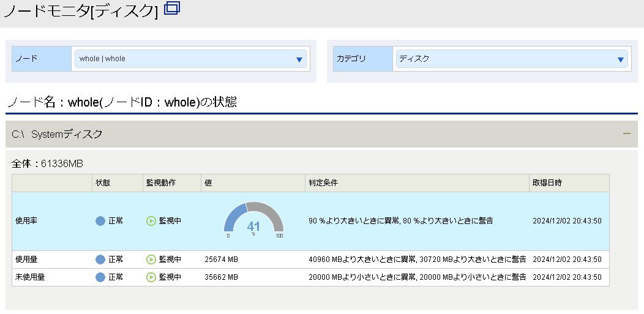This screenshot has height=314, width=644.
Task: Click the blue status circle in 使用量 row
Action: coord(100,260)
